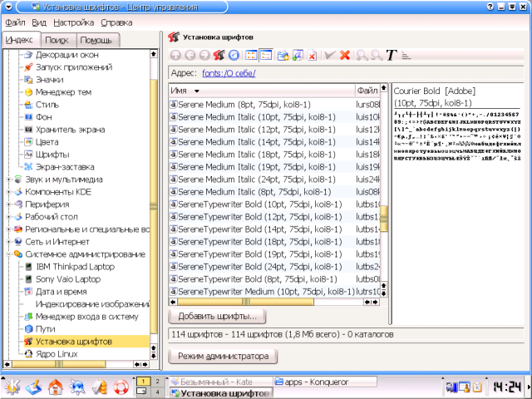Expand the Компоненты KDE category
The width and height of the screenshot is (532, 399).
(8, 191)
